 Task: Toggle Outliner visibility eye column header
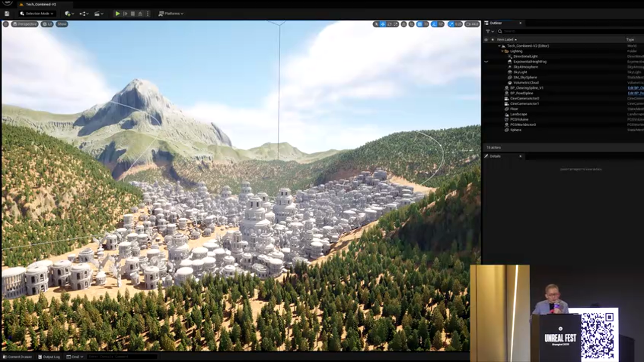click(486, 39)
